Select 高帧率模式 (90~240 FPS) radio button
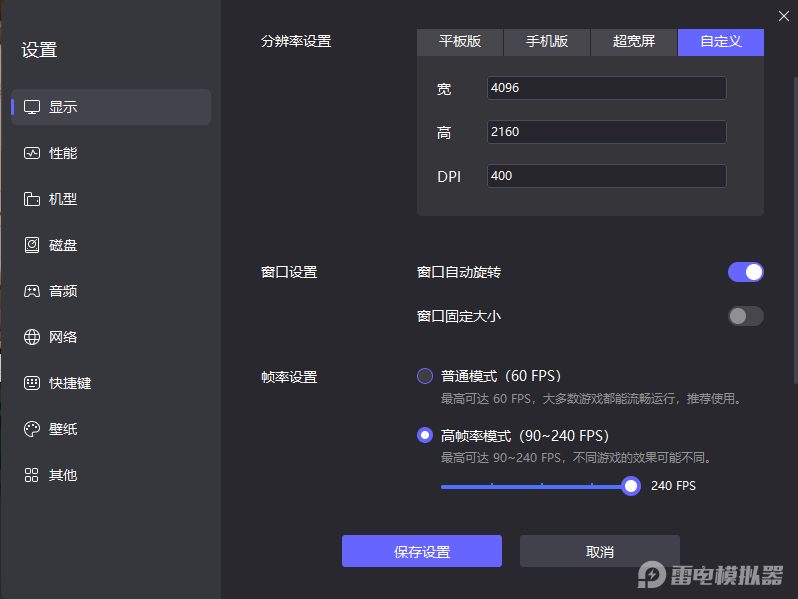This screenshot has height=599, width=798. (x=425, y=435)
